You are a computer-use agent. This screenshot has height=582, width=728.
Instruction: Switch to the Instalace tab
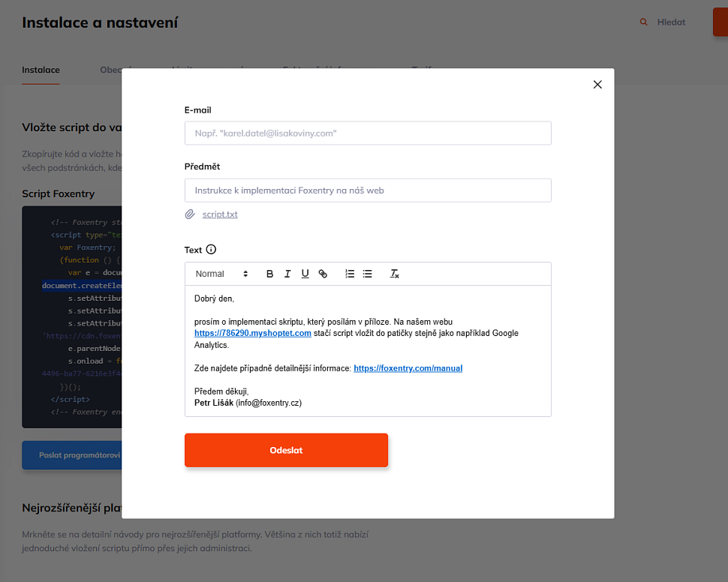coord(41,70)
